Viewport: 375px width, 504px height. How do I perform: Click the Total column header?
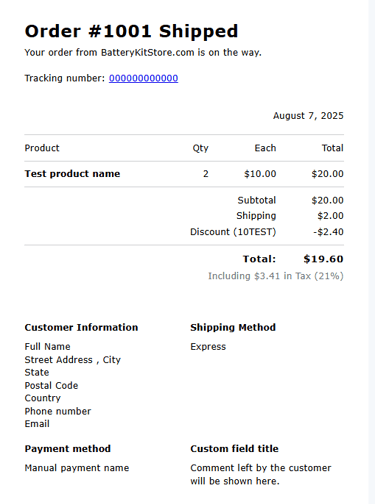[332, 148]
